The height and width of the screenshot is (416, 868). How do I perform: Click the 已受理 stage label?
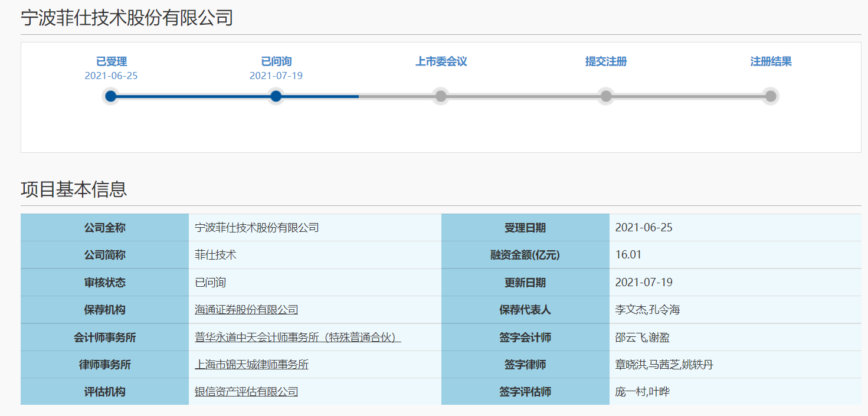[111, 61]
